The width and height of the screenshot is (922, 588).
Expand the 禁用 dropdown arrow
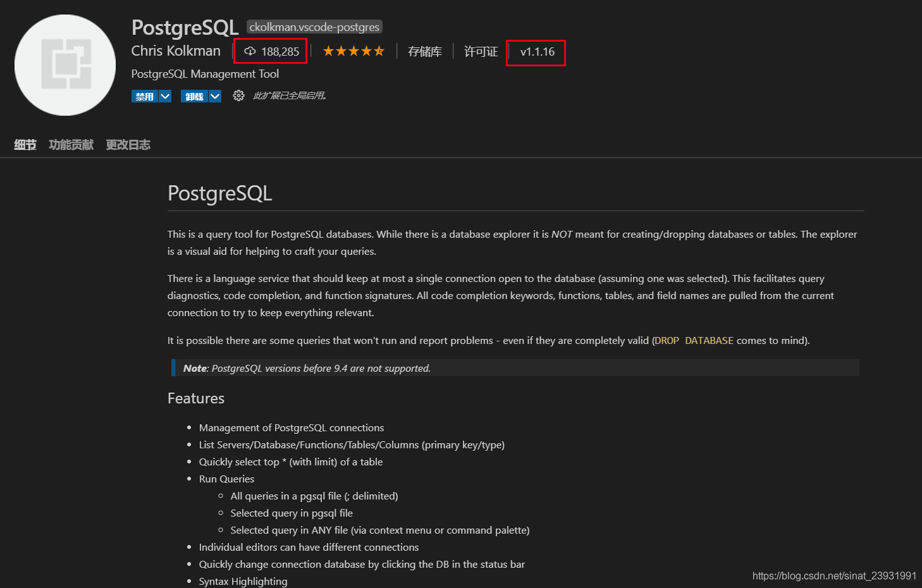pyautogui.click(x=165, y=96)
